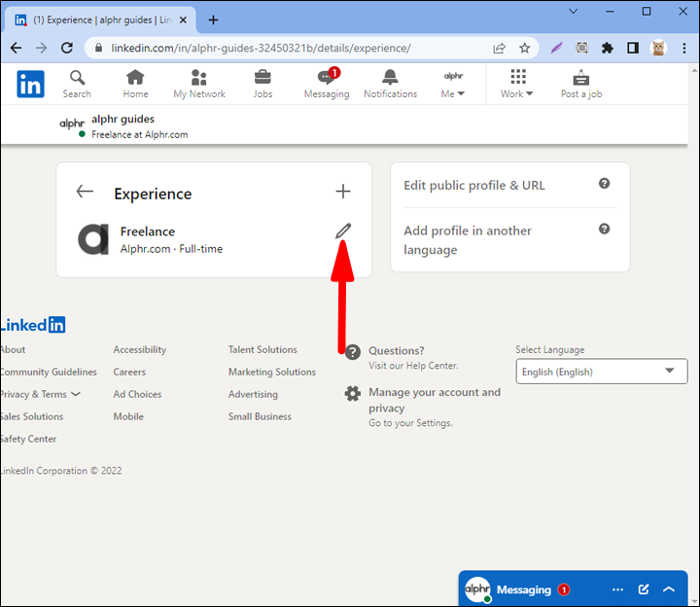Click the back arrow beside Experience
The height and width of the screenshot is (607, 700).
click(x=86, y=192)
